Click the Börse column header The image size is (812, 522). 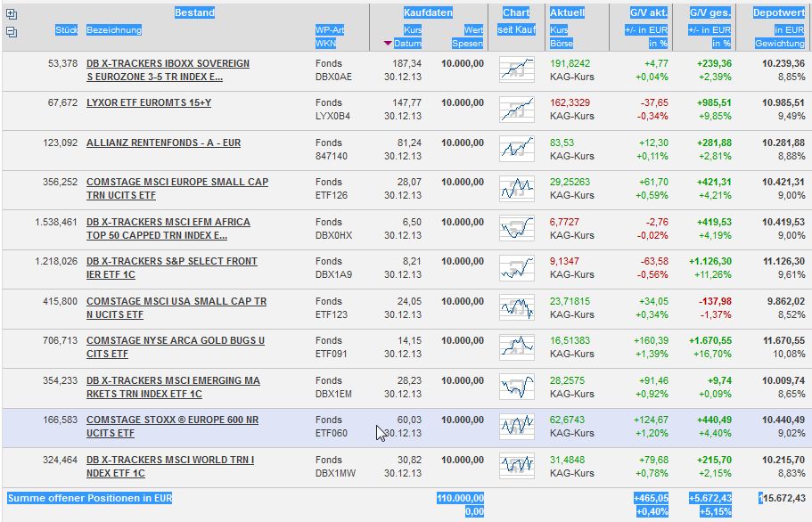pyautogui.click(x=562, y=43)
